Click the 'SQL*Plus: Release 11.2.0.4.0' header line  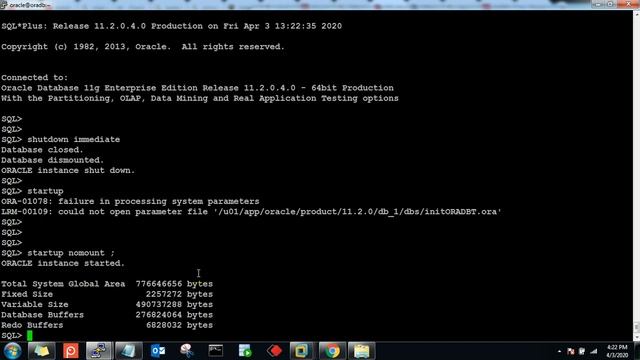click(171, 26)
